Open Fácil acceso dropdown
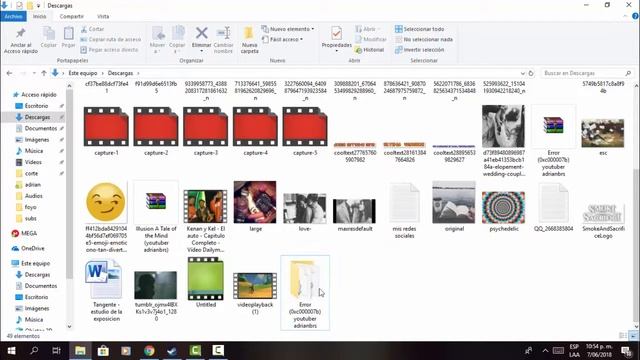The width and height of the screenshot is (640, 360). 282,40
